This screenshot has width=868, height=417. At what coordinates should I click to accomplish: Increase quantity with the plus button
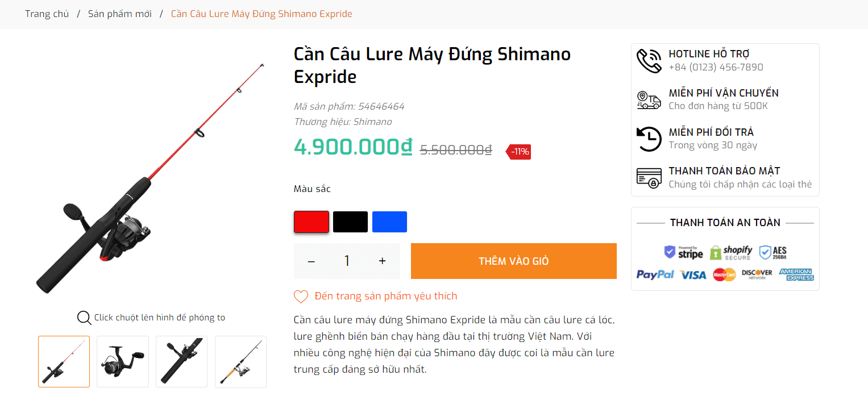tap(381, 261)
